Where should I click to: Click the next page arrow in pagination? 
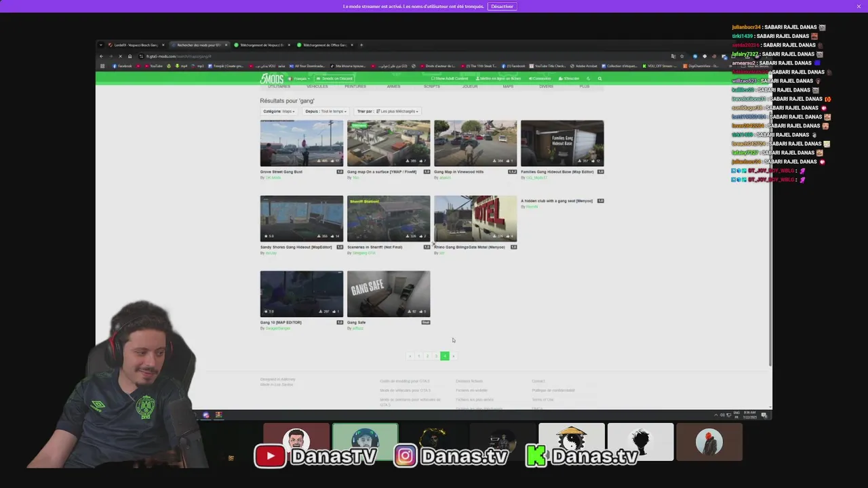(454, 356)
